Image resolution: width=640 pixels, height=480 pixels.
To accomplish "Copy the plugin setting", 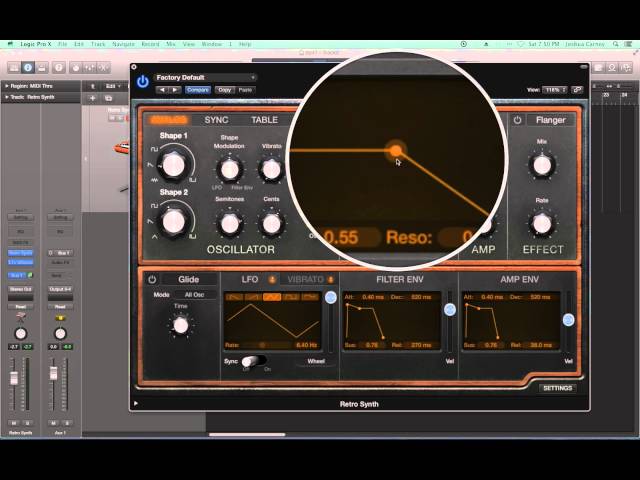I will click(224, 90).
